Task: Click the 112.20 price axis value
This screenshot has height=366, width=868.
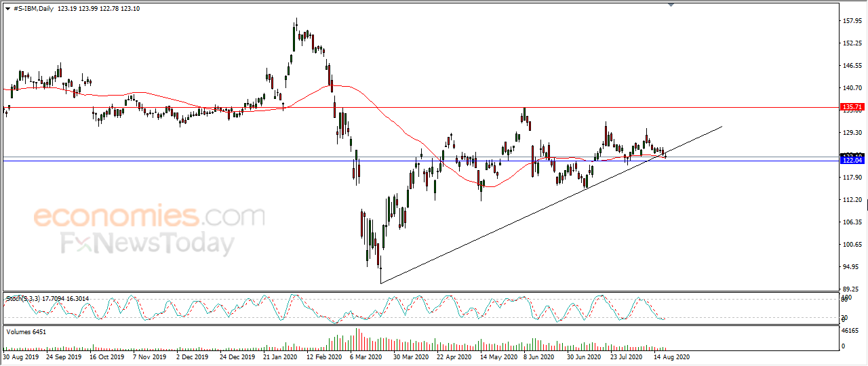Action: 852,200
